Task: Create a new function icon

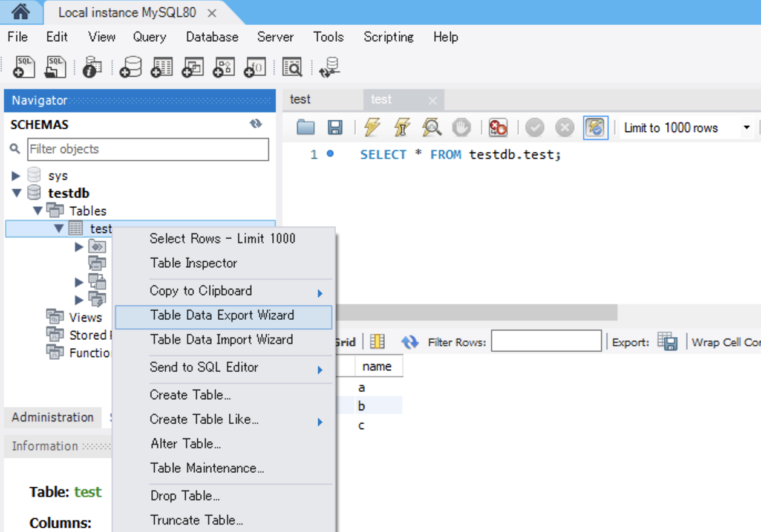Action: (x=255, y=66)
